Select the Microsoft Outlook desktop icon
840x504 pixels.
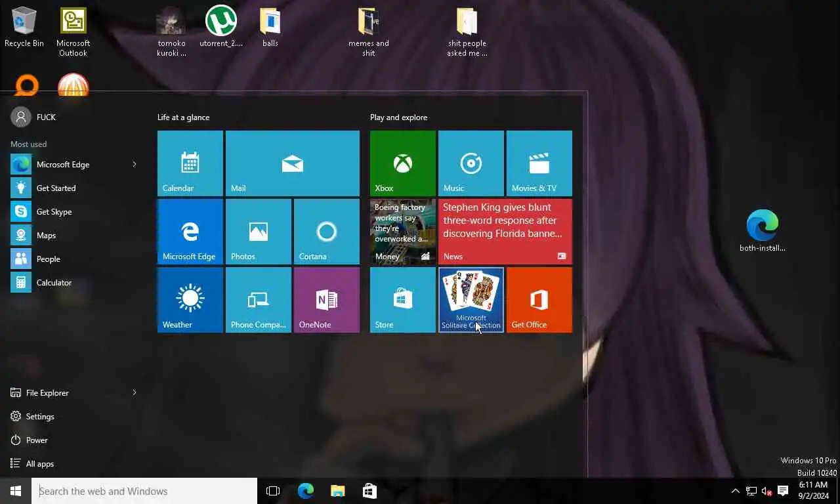coord(73,33)
